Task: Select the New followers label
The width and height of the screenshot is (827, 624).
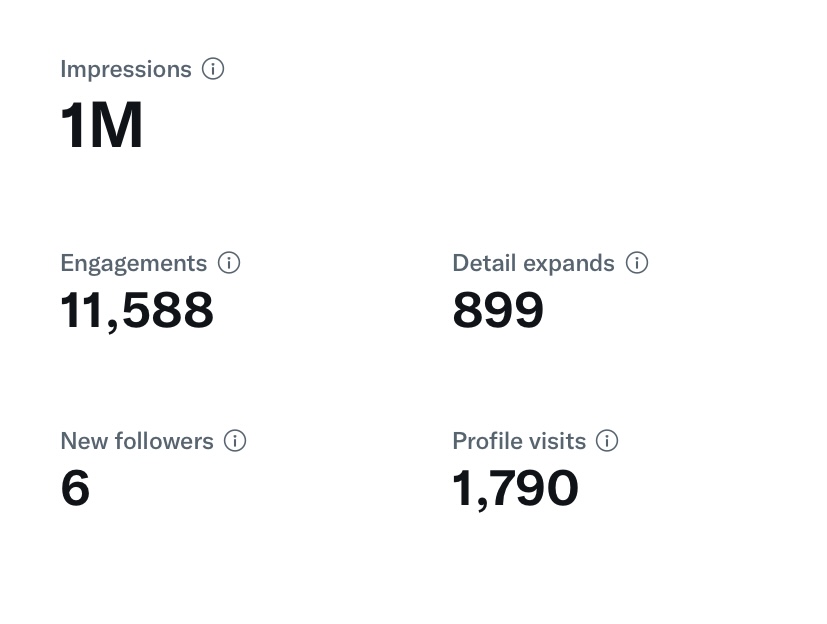Action: (x=137, y=441)
